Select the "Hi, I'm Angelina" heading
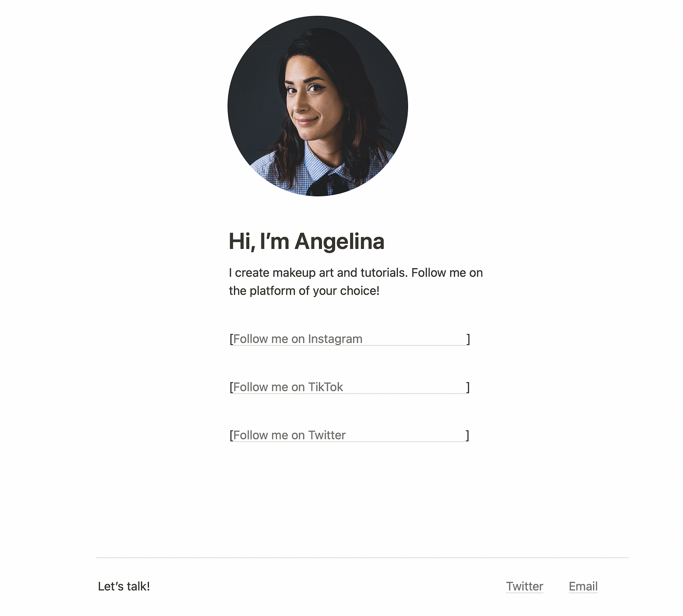This screenshot has width=683, height=616. pyautogui.click(x=306, y=242)
